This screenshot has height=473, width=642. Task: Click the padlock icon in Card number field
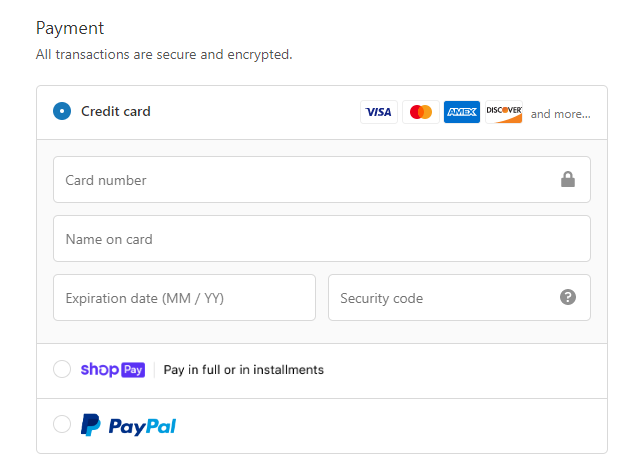pos(567,179)
